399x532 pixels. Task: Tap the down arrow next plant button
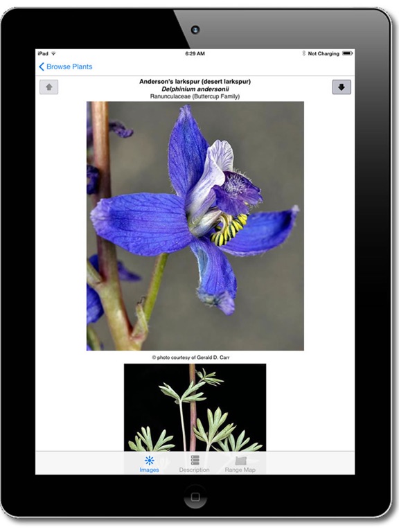click(342, 87)
